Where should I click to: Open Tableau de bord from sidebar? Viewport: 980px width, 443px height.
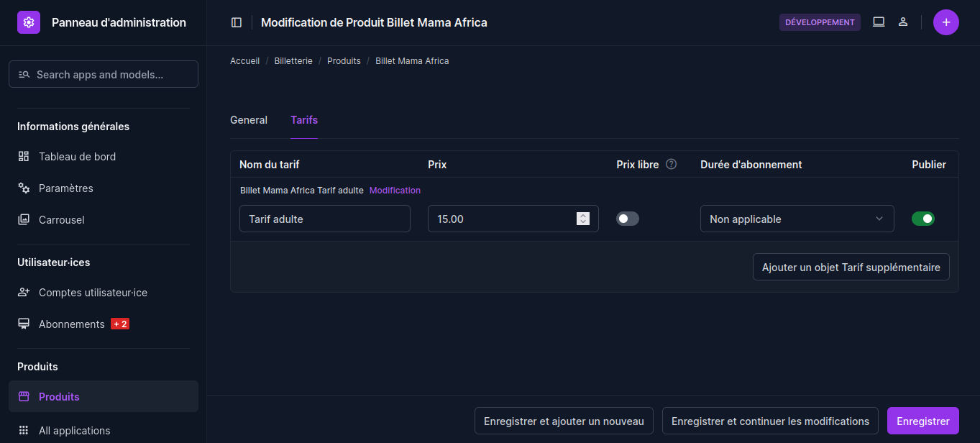click(77, 157)
